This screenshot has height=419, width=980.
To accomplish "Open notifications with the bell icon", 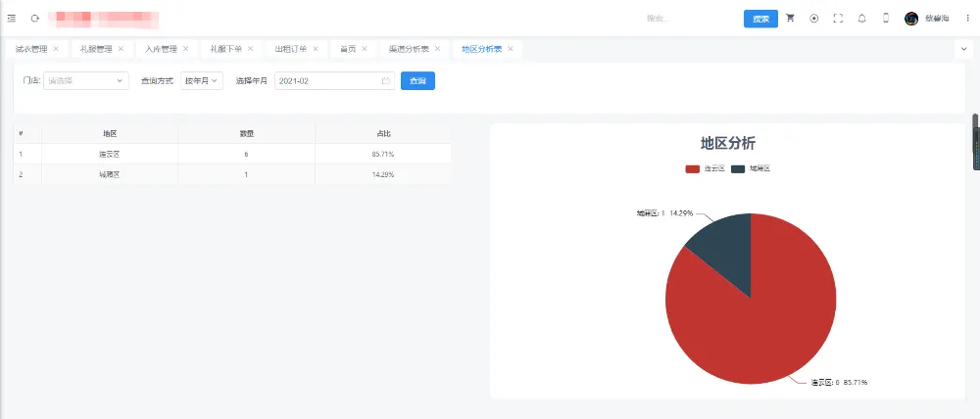I will (861, 19).
